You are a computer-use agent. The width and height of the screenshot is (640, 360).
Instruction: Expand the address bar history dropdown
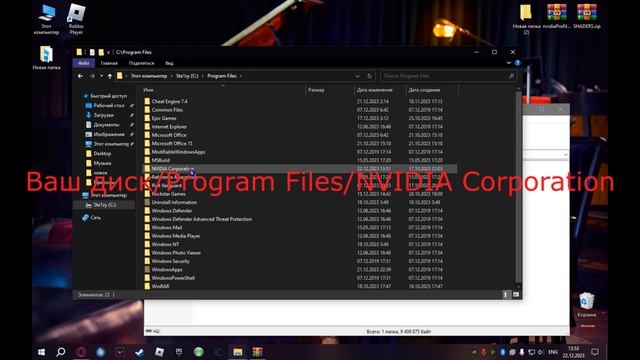point(358,76)
